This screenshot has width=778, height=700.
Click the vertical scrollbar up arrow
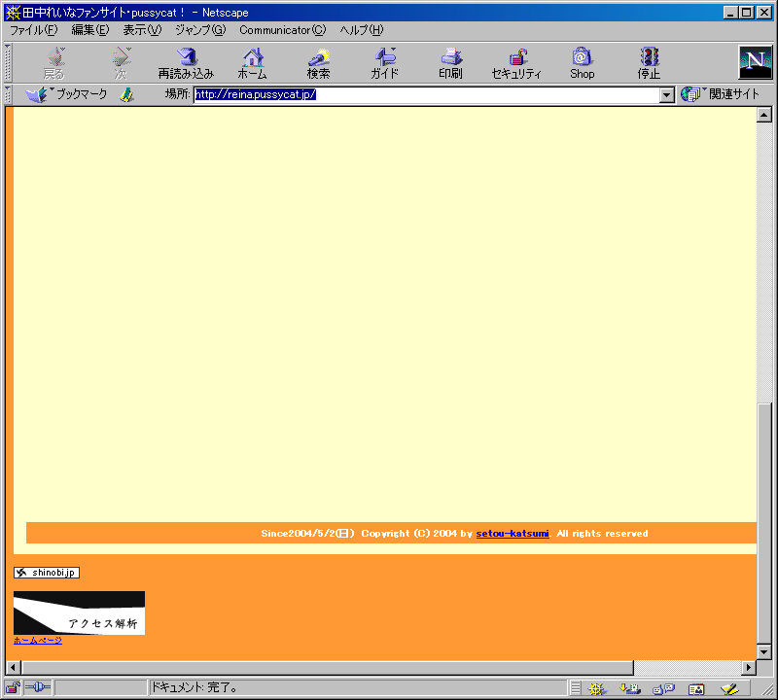coord(763,115)
